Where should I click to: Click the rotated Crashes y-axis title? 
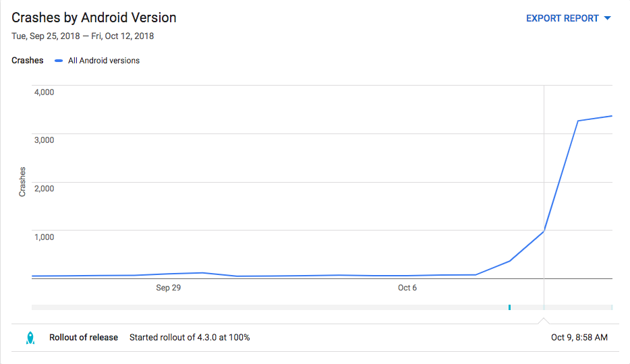(22, 182)
